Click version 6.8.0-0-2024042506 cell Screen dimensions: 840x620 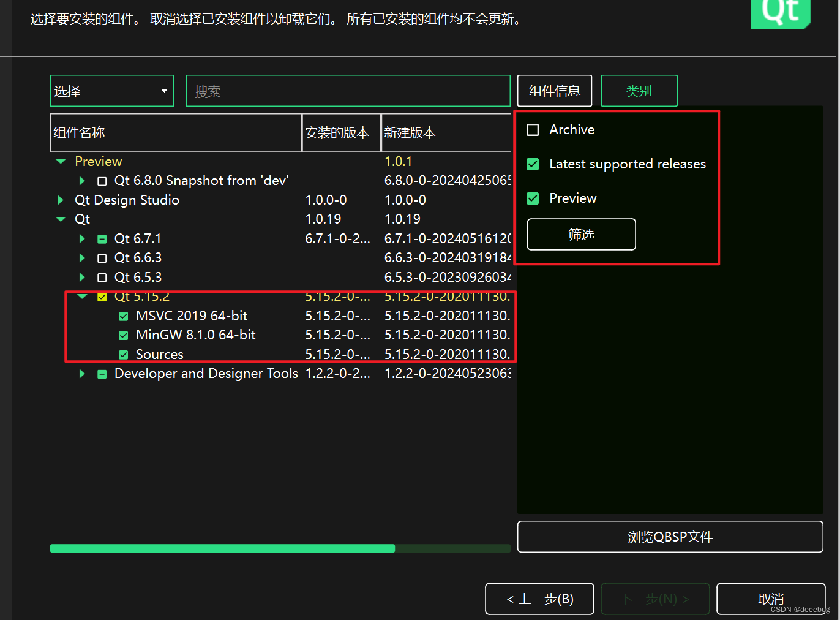[448, 181]
